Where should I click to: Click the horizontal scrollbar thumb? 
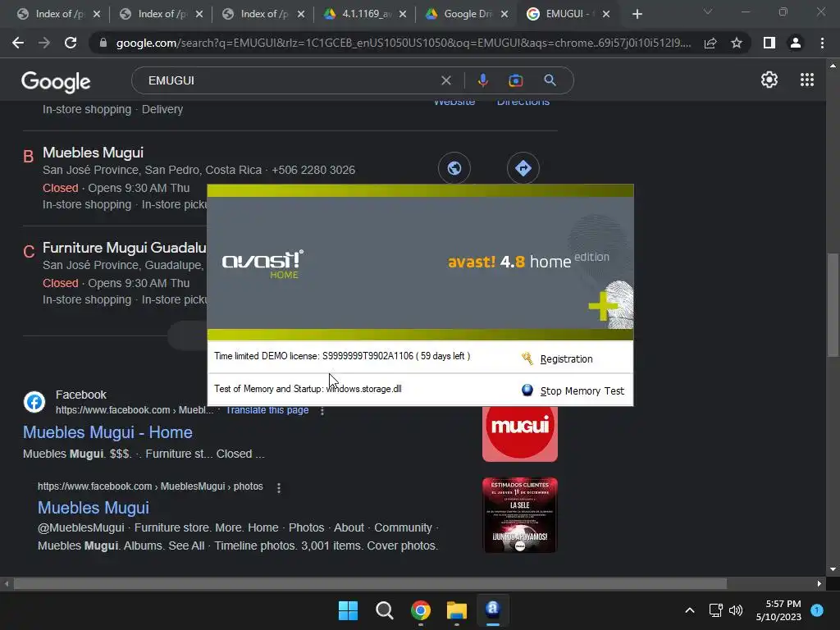[x=370, y=583]
